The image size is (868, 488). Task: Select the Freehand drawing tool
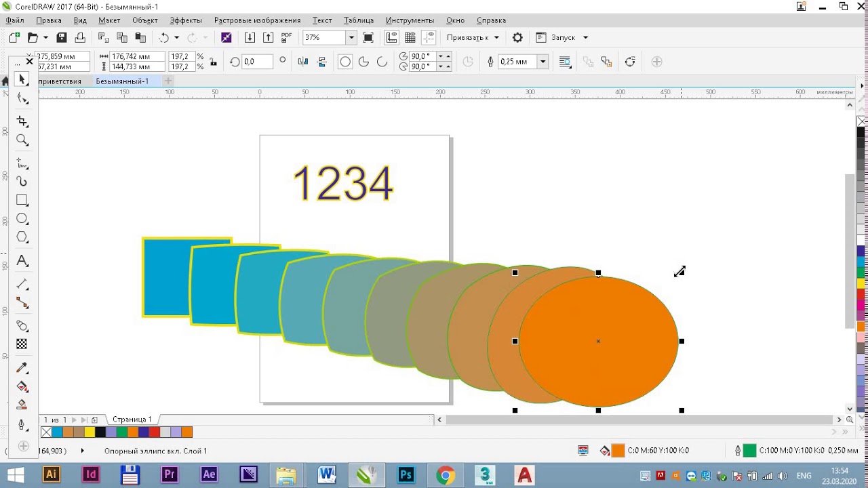click(x=22, y=163)
